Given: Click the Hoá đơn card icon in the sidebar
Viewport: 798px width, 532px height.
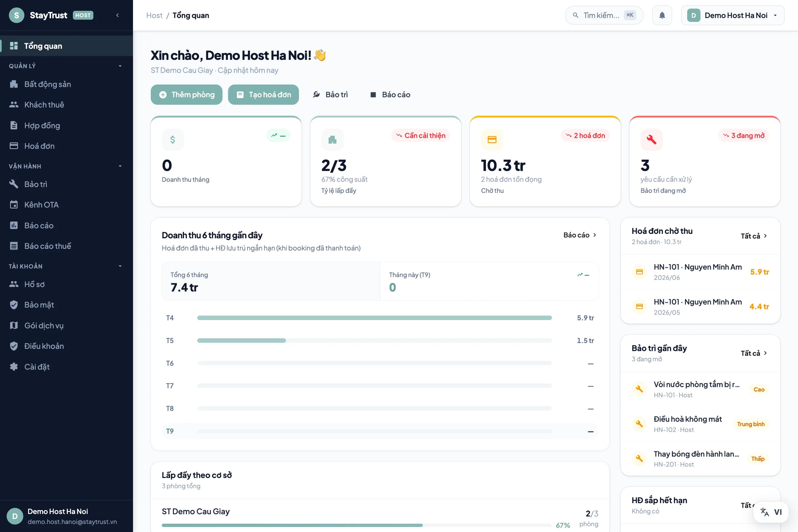Looking at the screenshot, I should (14, 146).
